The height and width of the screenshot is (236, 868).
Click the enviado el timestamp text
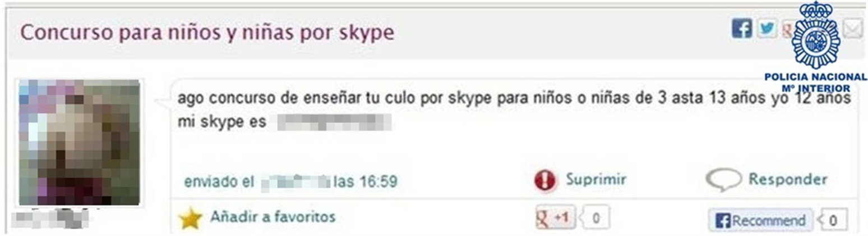click(291, 182)
